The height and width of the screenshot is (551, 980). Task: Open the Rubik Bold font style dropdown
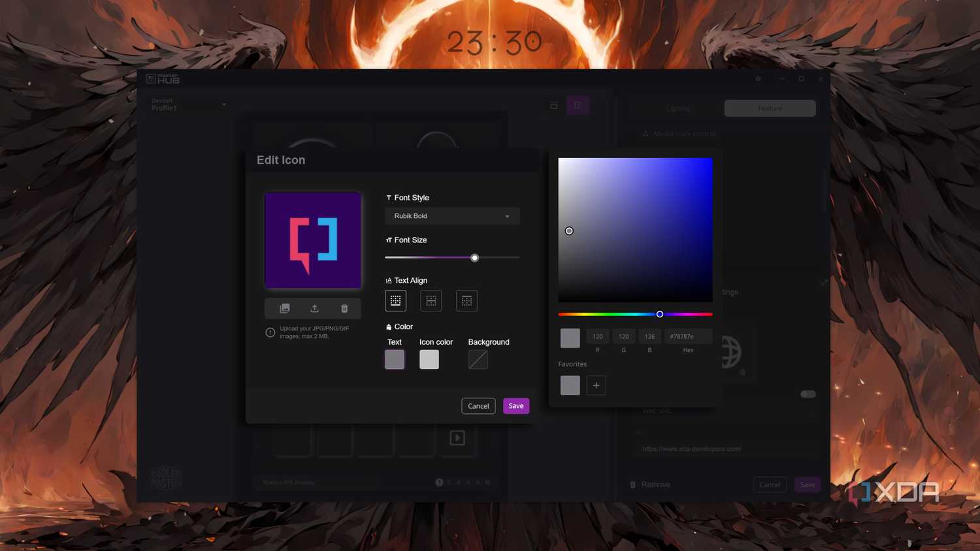(x=452, y=216)
